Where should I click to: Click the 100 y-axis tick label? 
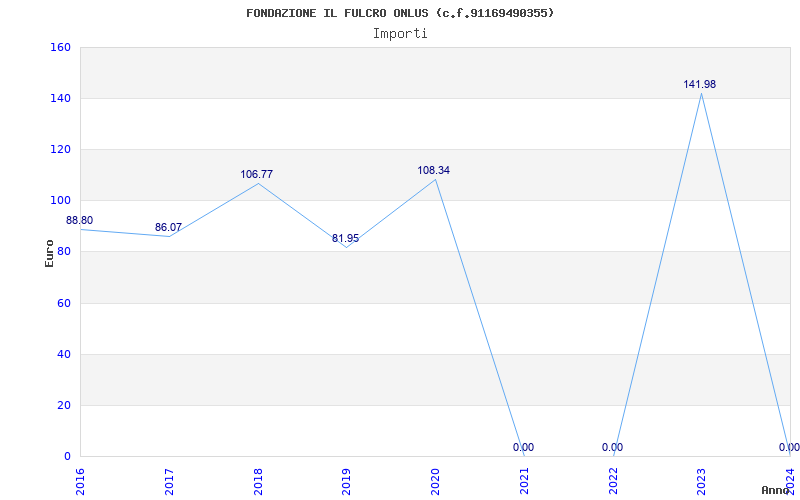pos(60,201)
